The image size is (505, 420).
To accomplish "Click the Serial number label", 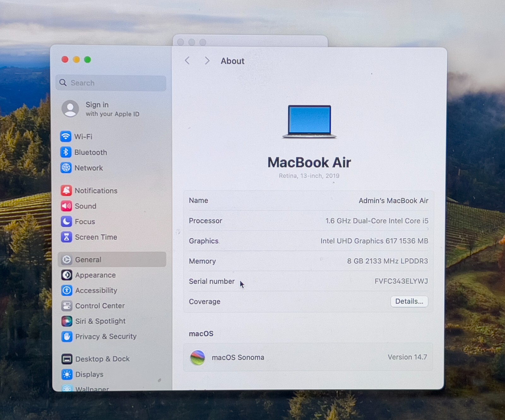I will coord(212,281).
